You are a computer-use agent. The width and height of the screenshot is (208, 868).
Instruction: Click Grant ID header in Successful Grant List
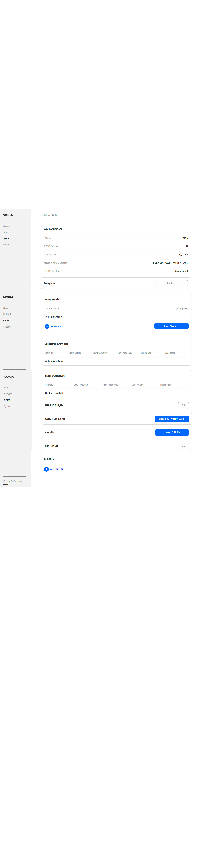[49, 353]
